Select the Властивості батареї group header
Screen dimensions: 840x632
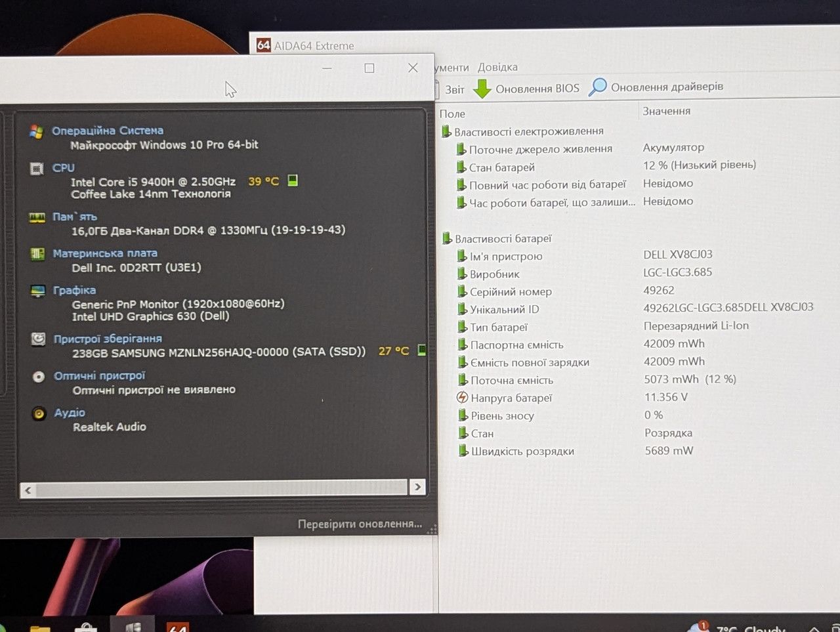tap(503, 238)
